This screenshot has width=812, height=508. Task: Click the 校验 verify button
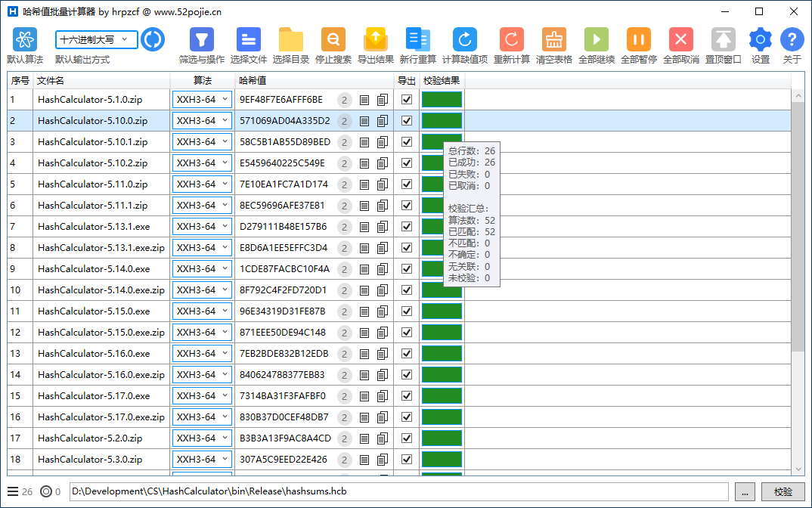783,492
